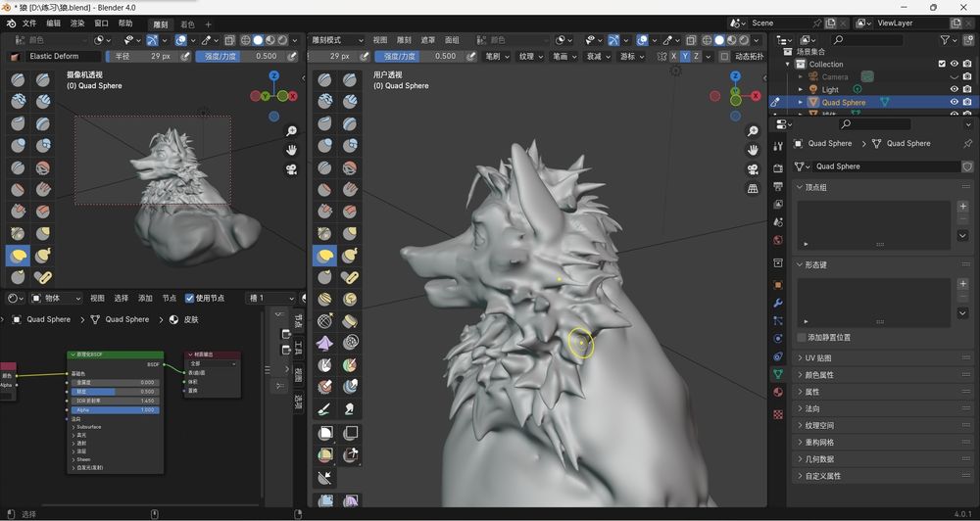Toggle camera view icon in right viewport
Viewport: 980px width, 521px height.
point(753,169)
